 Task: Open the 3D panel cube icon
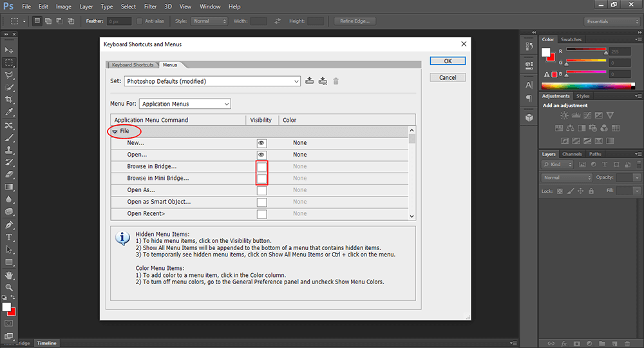coord(529,118)
